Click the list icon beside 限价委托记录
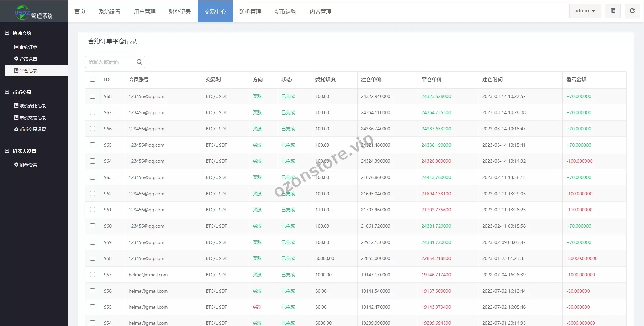This screenshot has width=644, height=326. [x=16, y=106]
